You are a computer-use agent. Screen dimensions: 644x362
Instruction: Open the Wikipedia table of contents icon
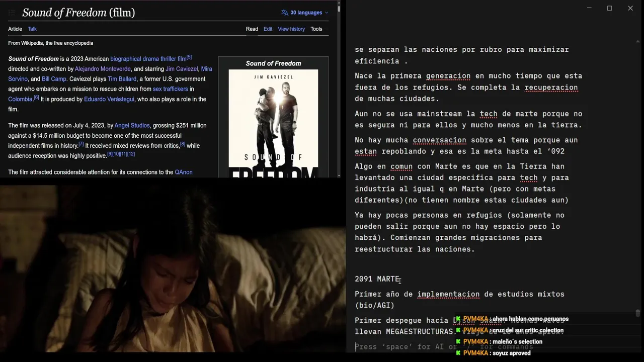click(x=12, y=13)
